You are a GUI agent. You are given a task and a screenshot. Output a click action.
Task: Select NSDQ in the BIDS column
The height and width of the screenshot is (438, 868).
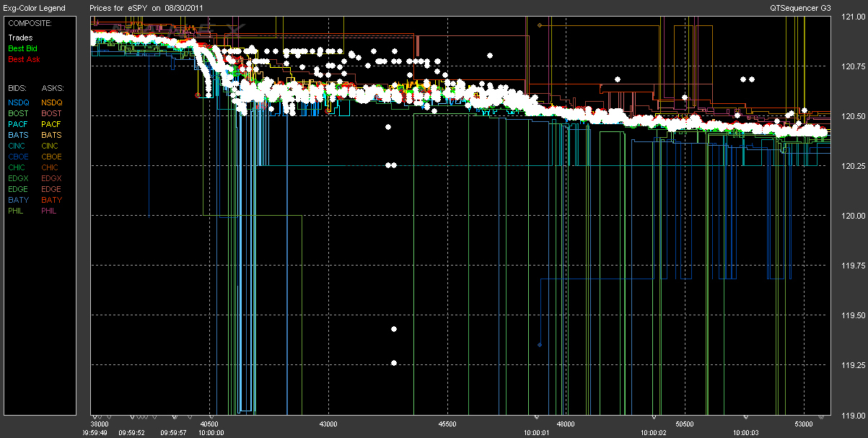[19, 102]
